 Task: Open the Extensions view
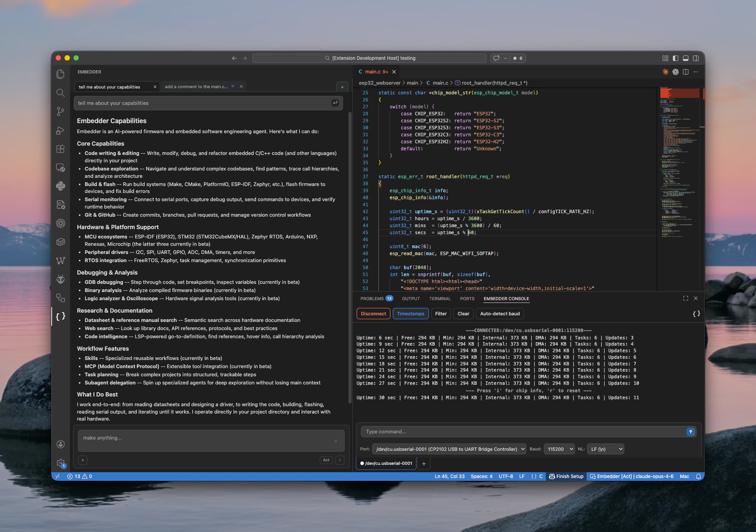pos(61,149)
